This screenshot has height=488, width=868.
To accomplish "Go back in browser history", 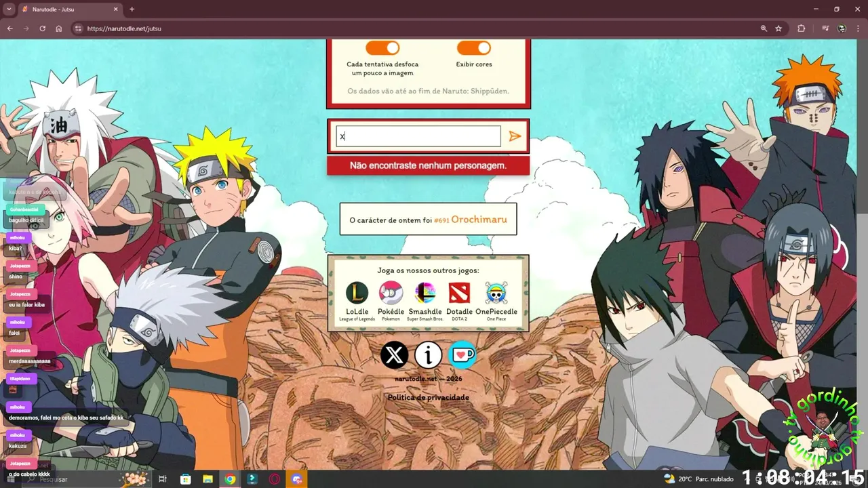I will click(x=9, y=28).
